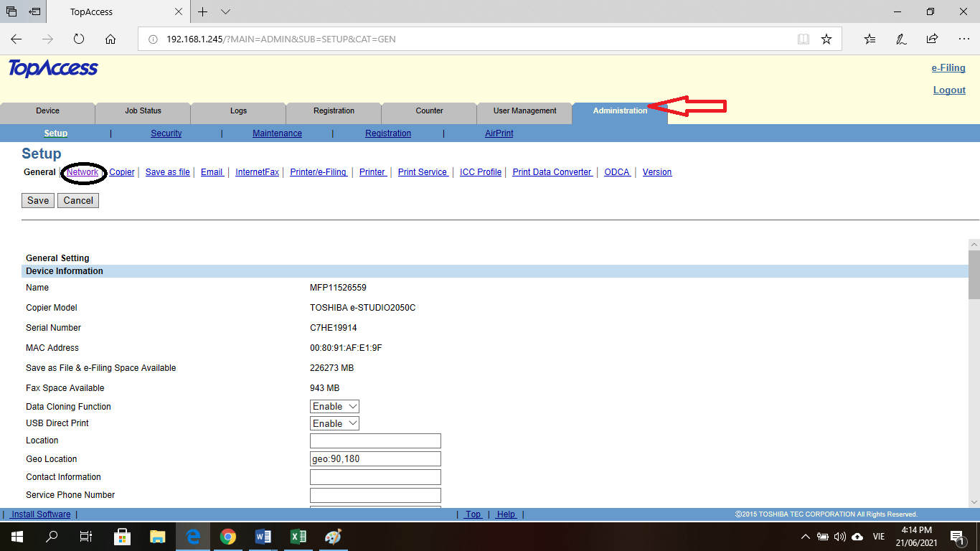The image size is (980, 551).
Task: Click the browser share icon
Action: point(932,39)
